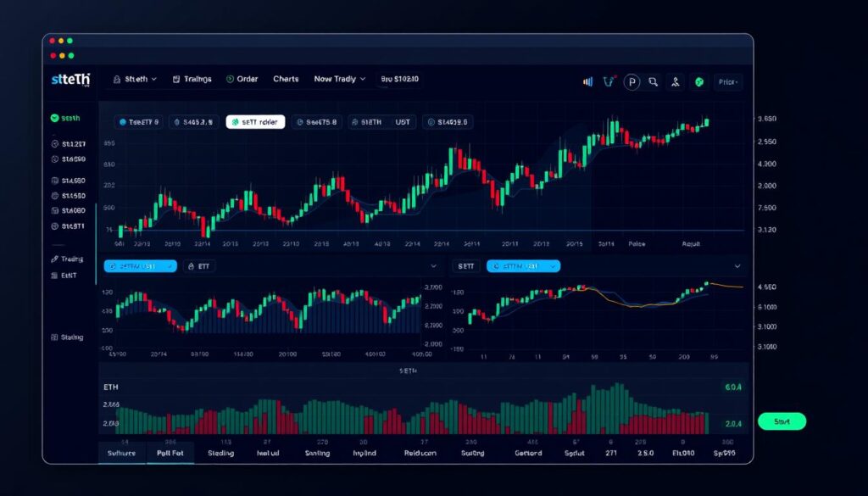Click the bar chart stats icon

tap(588, 81)
